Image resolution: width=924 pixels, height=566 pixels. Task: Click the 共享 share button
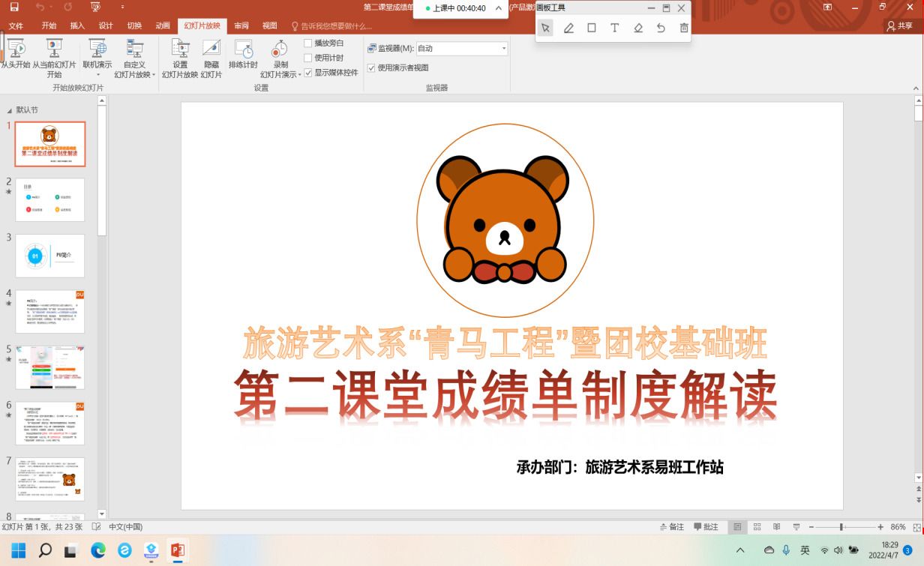pyautogui.click(x=899, y=25)
